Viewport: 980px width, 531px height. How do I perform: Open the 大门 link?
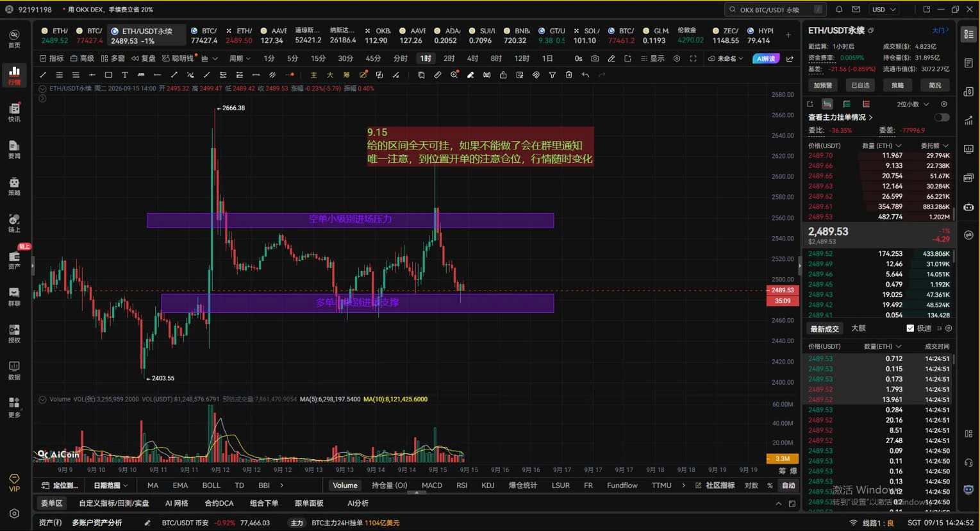[941, 30]
